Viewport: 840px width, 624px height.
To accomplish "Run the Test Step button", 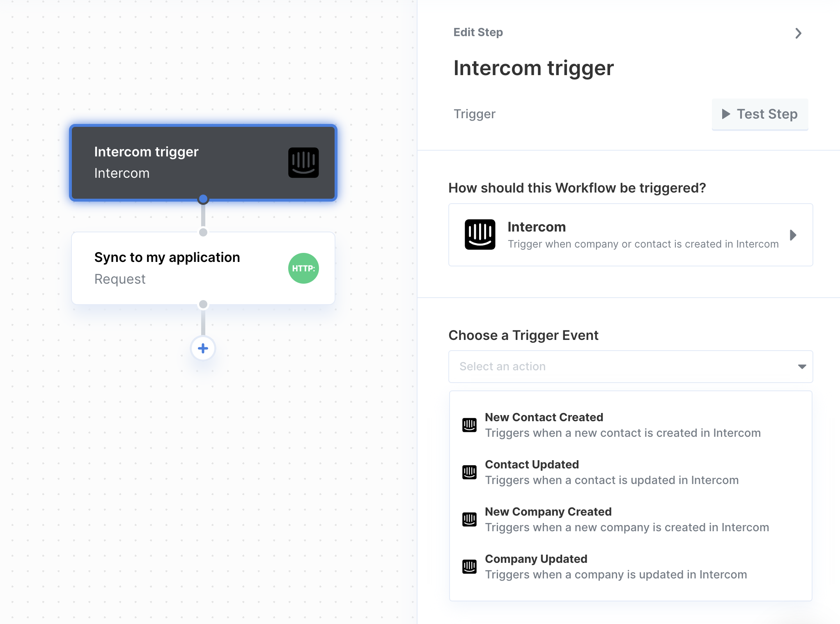I will [x=760, y=114].
